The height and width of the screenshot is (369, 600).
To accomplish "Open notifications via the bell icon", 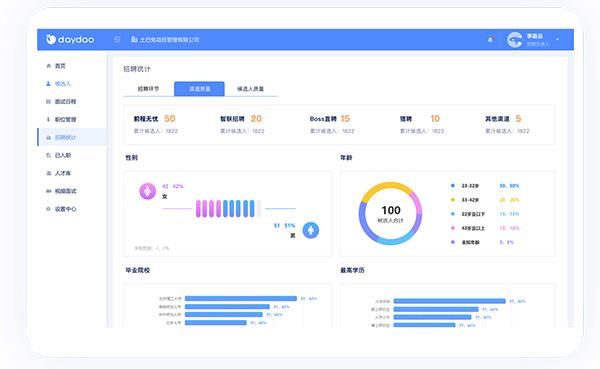I will (490, 39).
